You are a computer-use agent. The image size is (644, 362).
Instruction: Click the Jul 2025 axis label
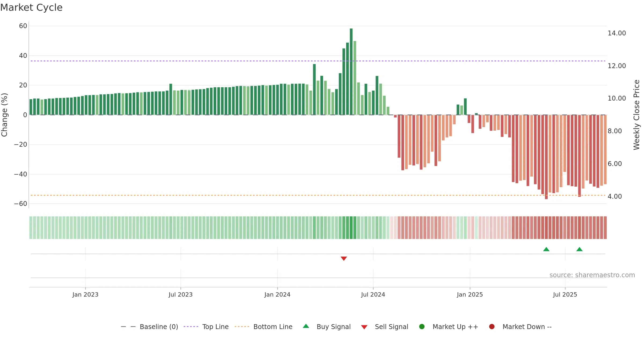point(565,294)
